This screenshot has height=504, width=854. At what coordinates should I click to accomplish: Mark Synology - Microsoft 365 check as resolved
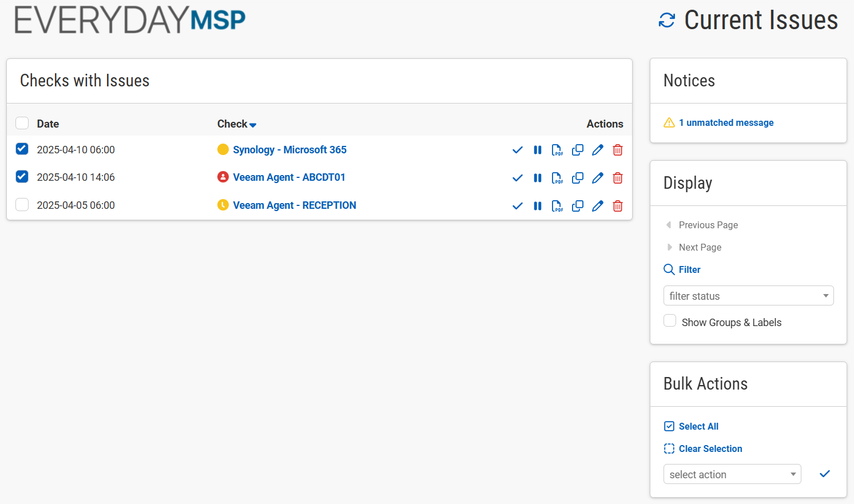pyautogui.click(x=517, y=150)
